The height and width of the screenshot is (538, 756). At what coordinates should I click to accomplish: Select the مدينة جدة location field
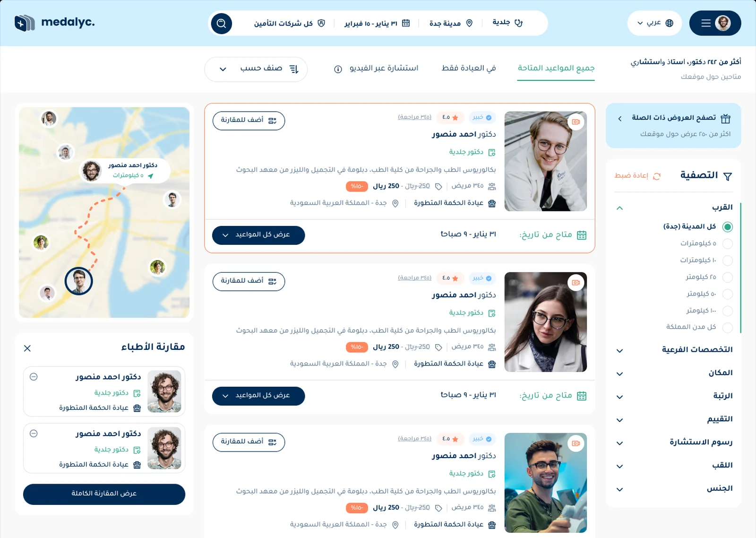(x=451, y=23)
